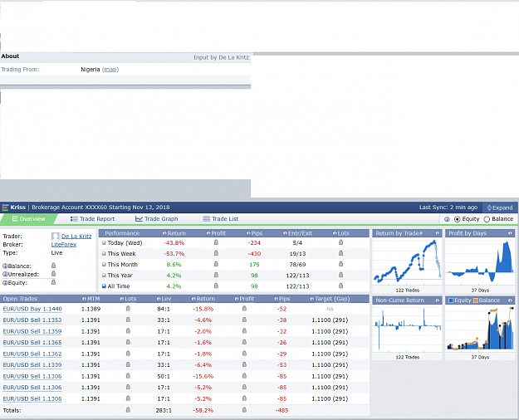Click the trader avatar thumbnail
The height and width of the screenshot is (420, 519).
click(56, 237)
